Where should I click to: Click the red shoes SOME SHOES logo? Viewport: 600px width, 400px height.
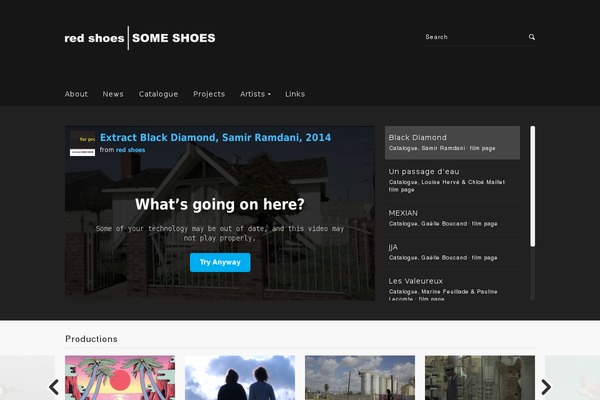click(140, 38)
